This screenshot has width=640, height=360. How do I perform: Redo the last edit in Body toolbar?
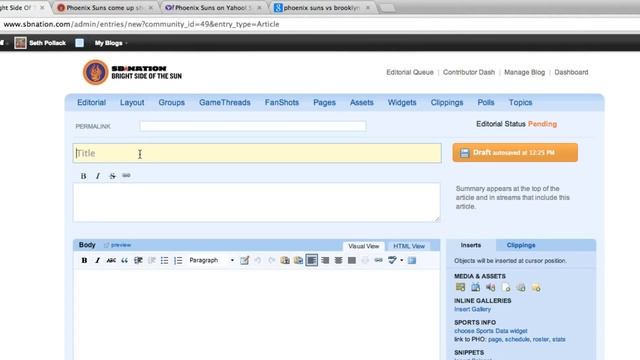coord(271,260)
